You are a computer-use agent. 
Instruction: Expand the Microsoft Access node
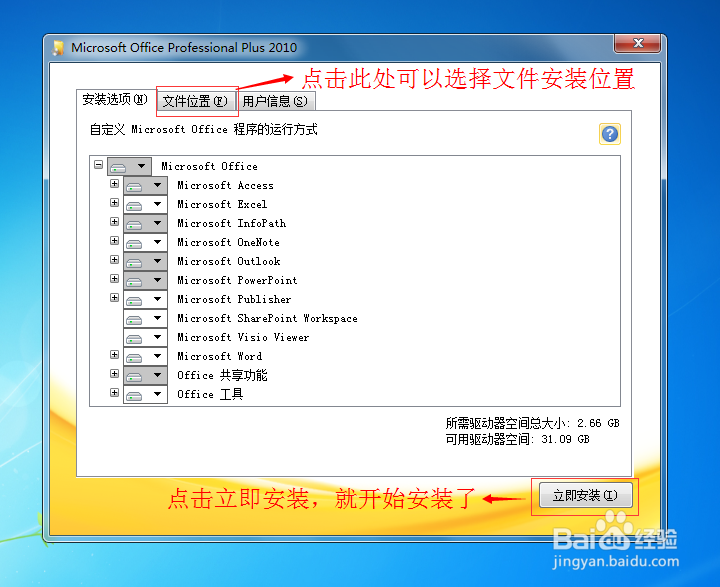coord(114,184)
